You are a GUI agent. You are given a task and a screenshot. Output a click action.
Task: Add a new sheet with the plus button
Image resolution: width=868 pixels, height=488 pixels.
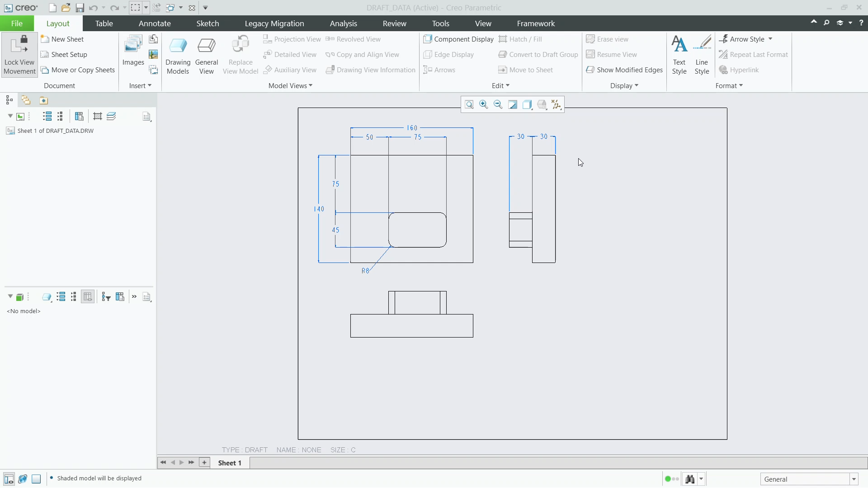point(204,462)
